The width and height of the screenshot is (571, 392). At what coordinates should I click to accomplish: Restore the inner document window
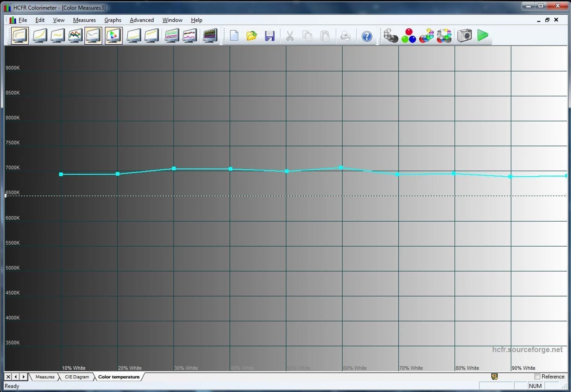[x=547, y=20]
